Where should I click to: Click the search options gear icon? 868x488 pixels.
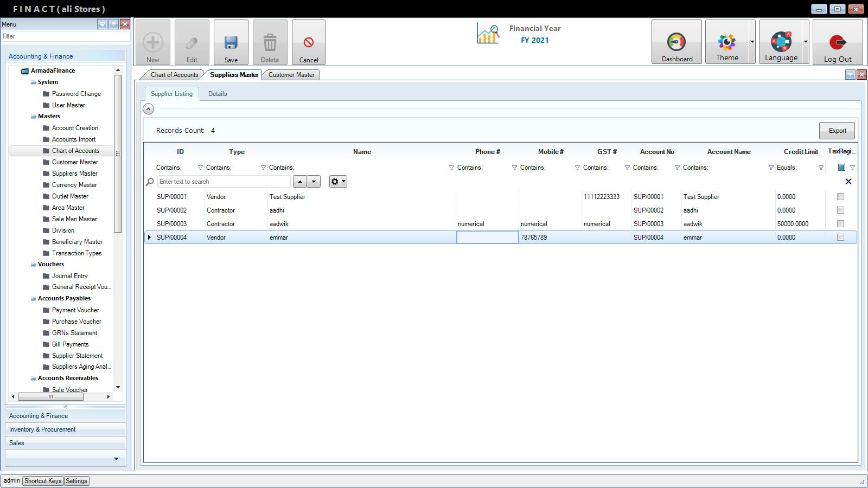click(335, 182)
